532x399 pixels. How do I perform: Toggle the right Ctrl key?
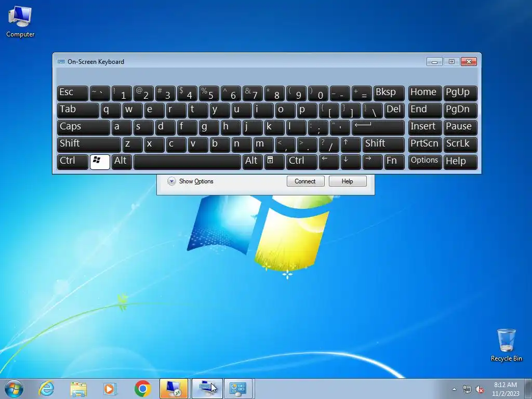tap(302, 162)
